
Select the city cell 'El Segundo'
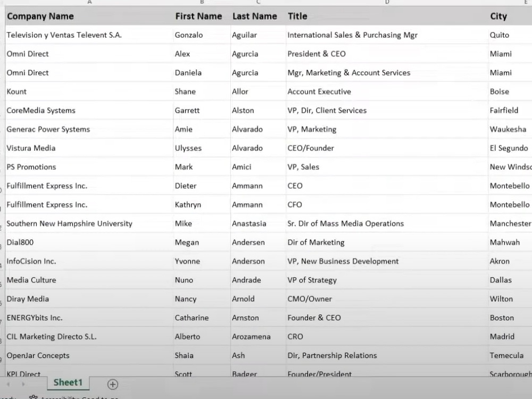click(x=510, y=148)
